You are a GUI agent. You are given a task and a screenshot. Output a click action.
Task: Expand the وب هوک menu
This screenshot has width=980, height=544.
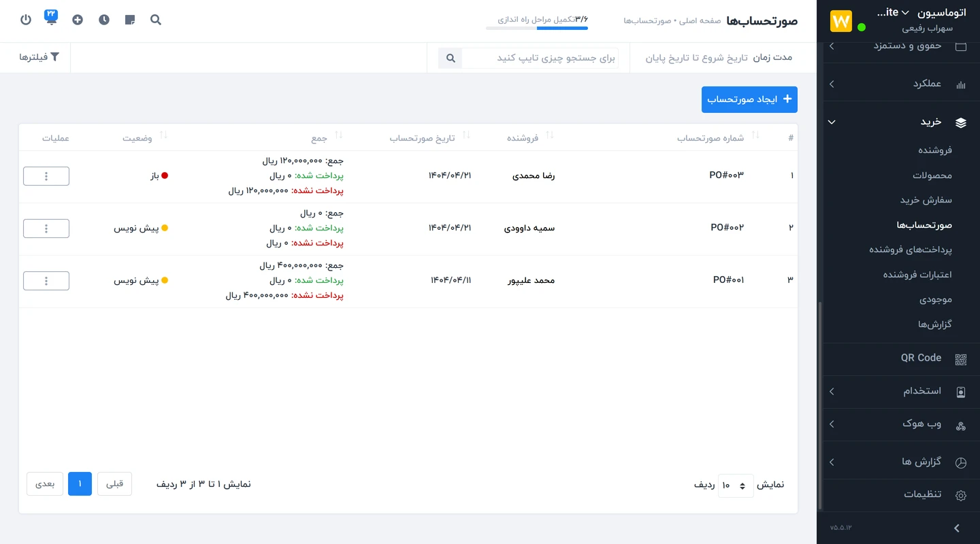point(832,424)
